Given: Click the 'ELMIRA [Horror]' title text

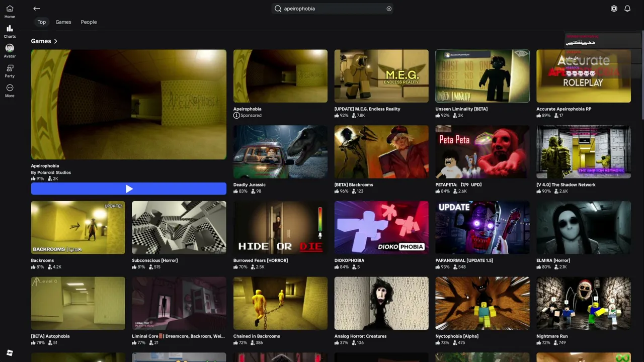Looking at the screenshot, I should pyautogui.click(x=553, y=260).
